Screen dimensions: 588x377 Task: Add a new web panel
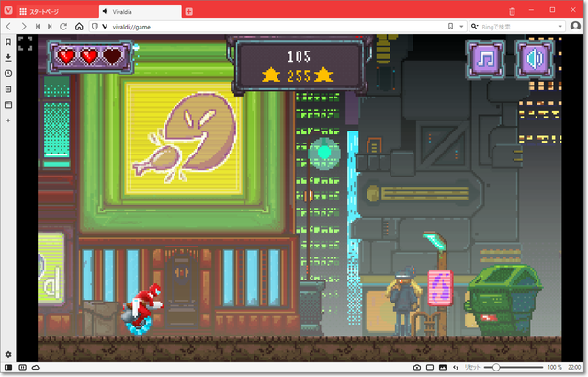click(x=8, y=120)
